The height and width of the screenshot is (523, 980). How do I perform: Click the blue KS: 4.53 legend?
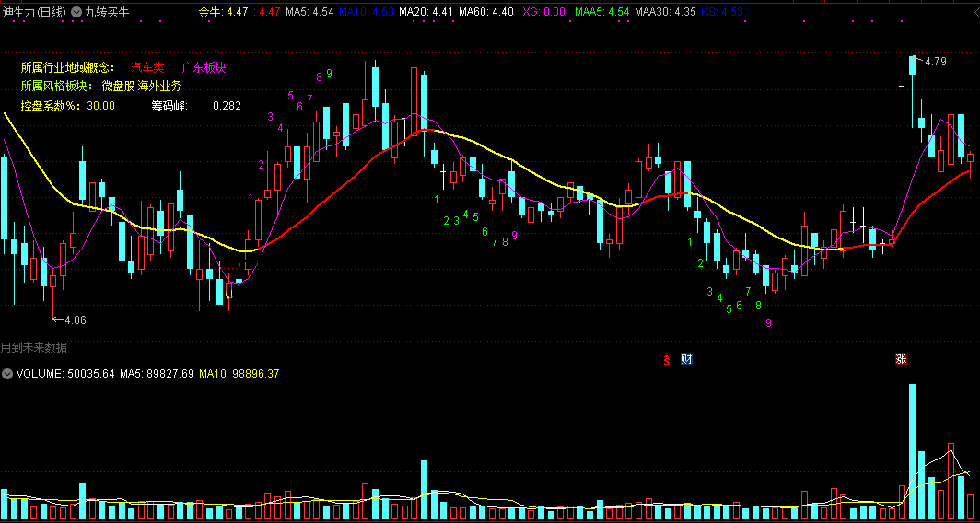[722, 12]
